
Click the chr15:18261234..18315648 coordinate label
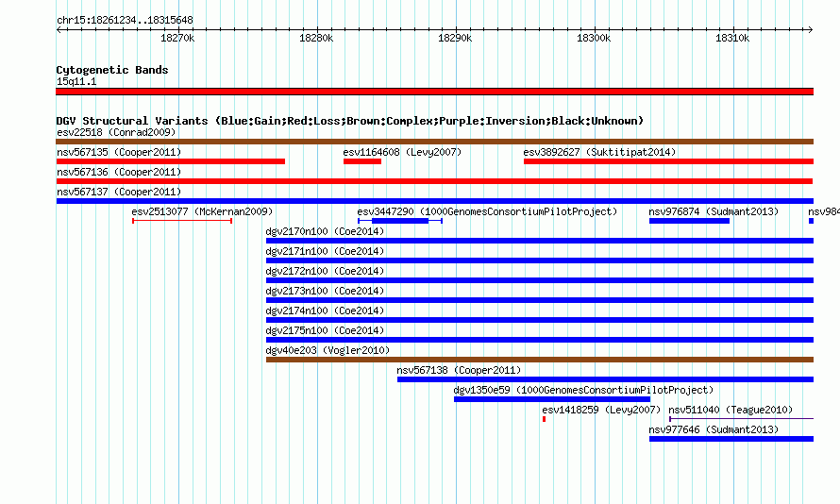pyautogui.click(x=125, y=21)
